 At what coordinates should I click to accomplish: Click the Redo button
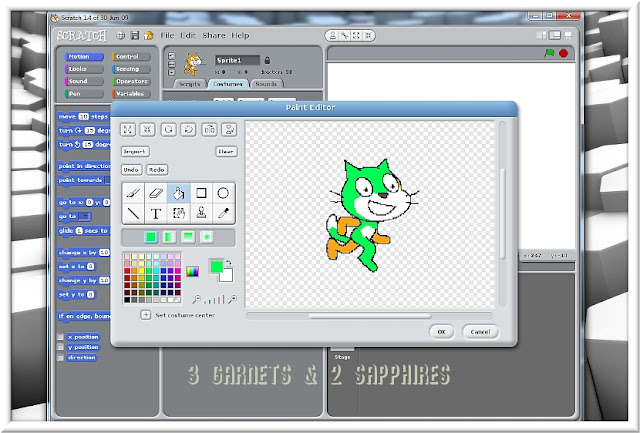pos(157,170)
